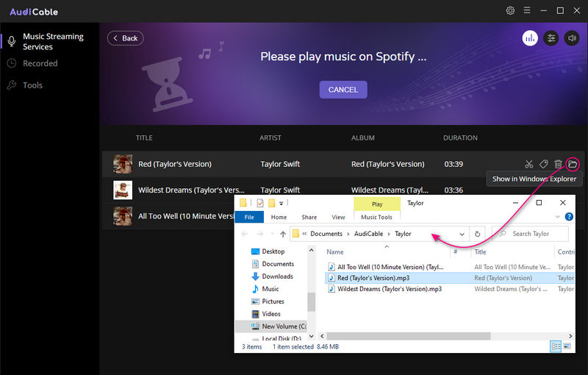Sort by Title column in Explorer
The image size is (588, 375).
[x=481, y=252]
